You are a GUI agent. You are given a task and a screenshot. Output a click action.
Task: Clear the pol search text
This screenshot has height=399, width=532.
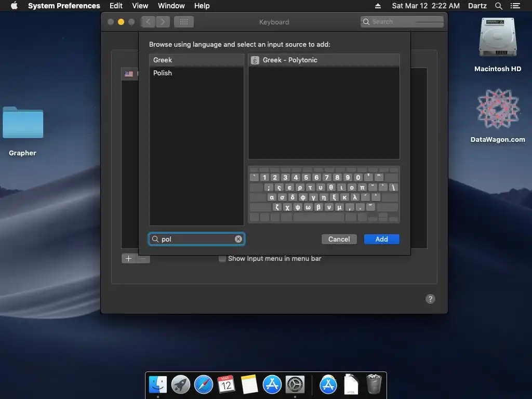(238, 239)
